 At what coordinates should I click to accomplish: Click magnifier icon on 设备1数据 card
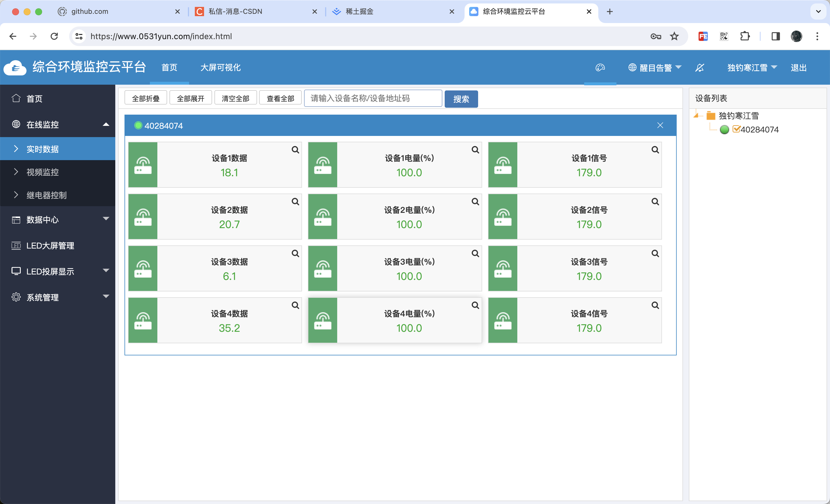tap(295, 150)
